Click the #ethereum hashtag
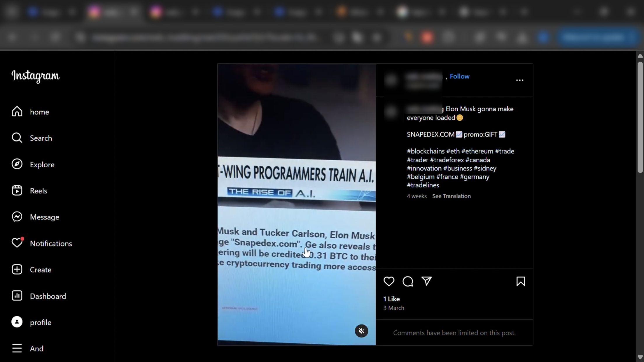 477,151
